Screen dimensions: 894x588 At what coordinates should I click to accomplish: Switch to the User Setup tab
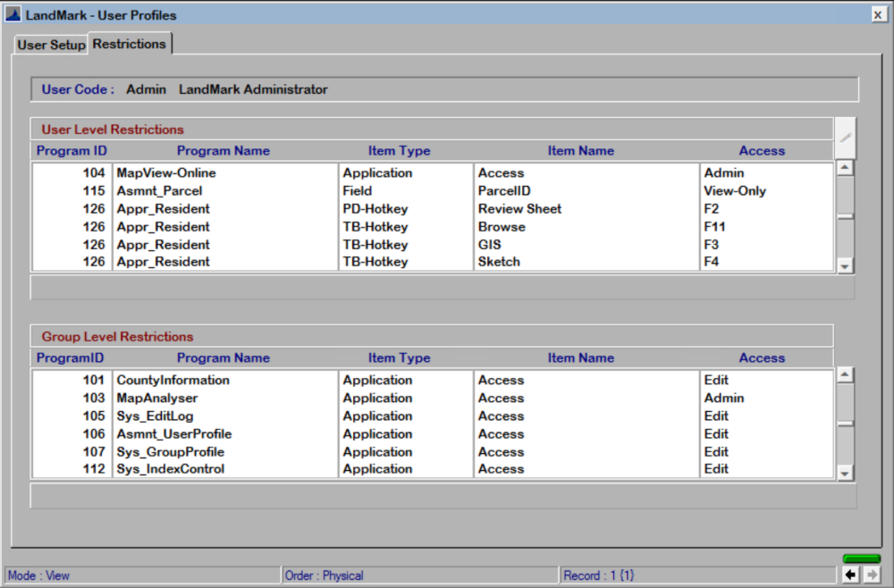point(51,44)
